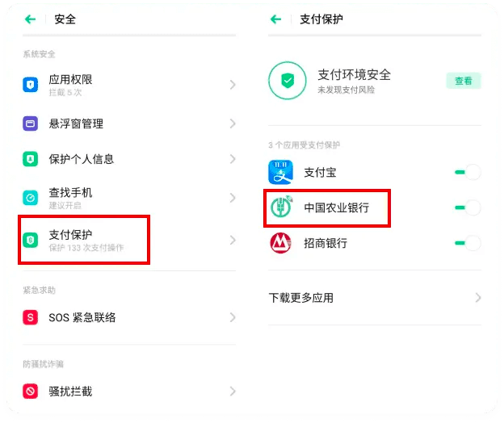Tap the 查找手机 icon
The image size is (504, 423).
(x=31, y=197)
